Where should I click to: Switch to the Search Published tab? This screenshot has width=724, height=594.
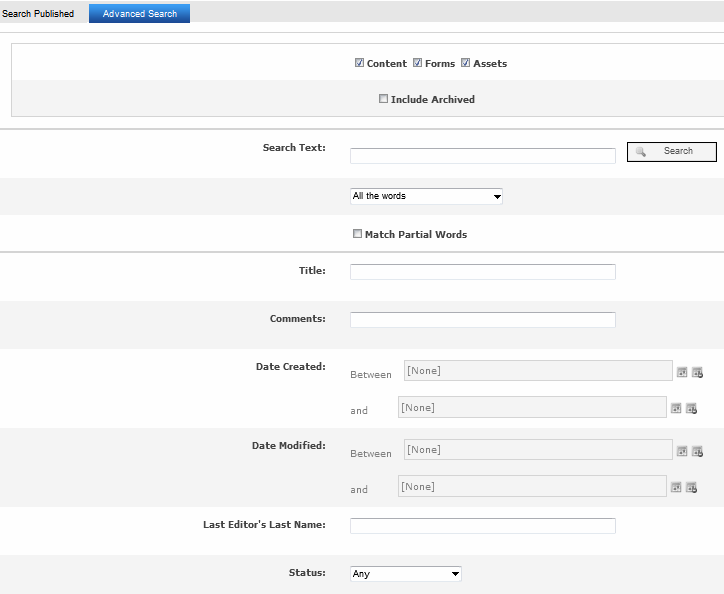[38, 14]
